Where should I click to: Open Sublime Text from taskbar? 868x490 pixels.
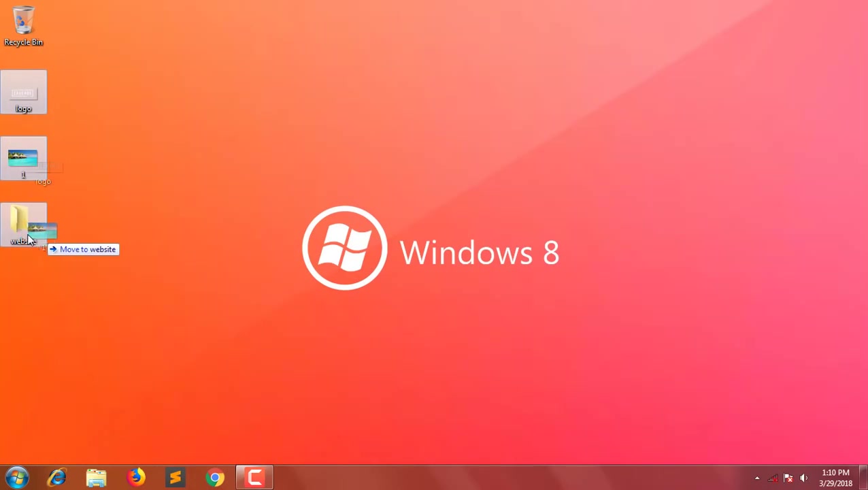[175, 478]
